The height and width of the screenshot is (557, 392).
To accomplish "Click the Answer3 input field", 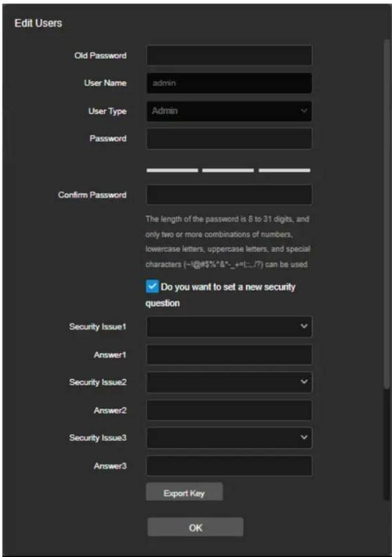I will click(229, 466).
